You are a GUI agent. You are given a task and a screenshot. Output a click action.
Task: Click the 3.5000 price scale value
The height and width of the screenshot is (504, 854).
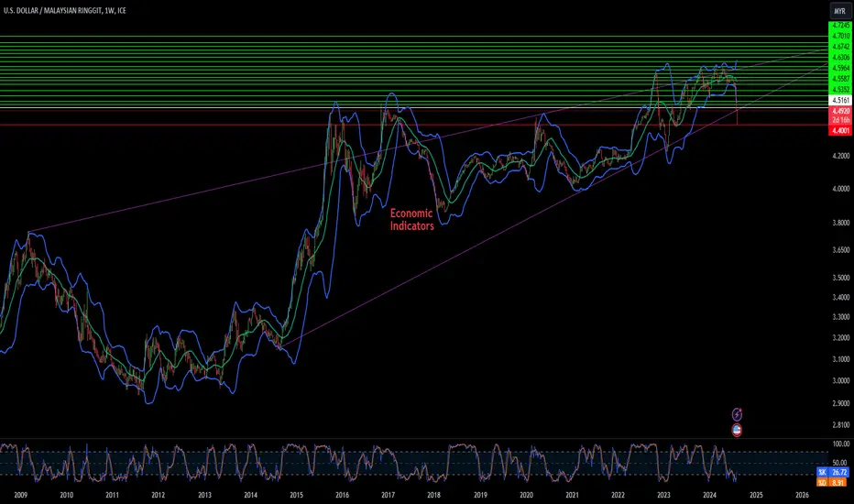[841, 278]
